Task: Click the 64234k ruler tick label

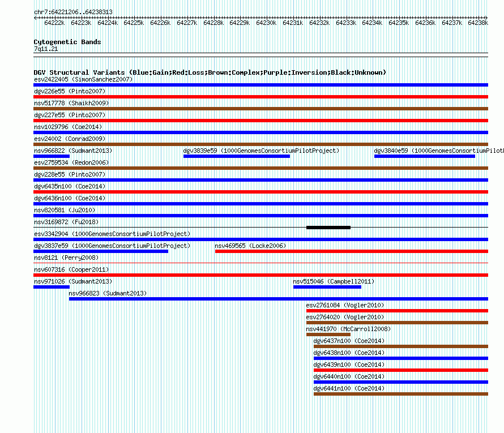Action: point(372,23)
